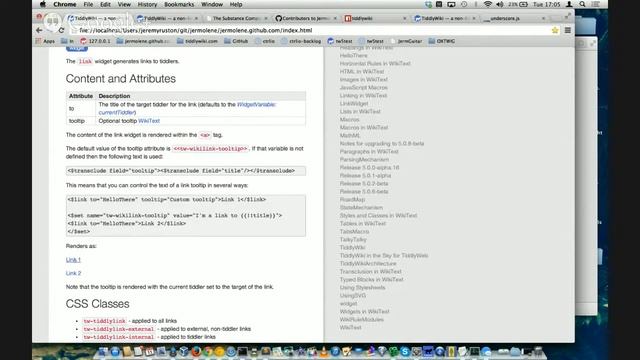
Task: Open LinkWidget in the sidebar list
Action: 354,104
